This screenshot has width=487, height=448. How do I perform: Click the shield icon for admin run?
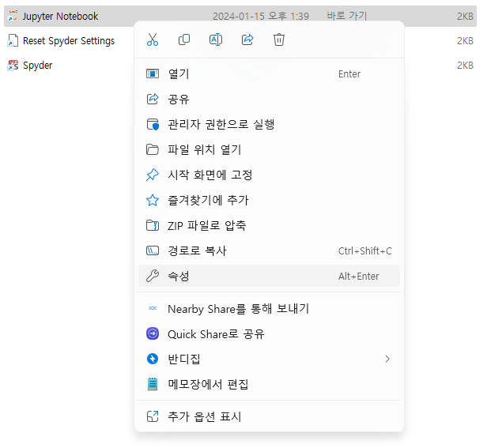tap(153, 125)
